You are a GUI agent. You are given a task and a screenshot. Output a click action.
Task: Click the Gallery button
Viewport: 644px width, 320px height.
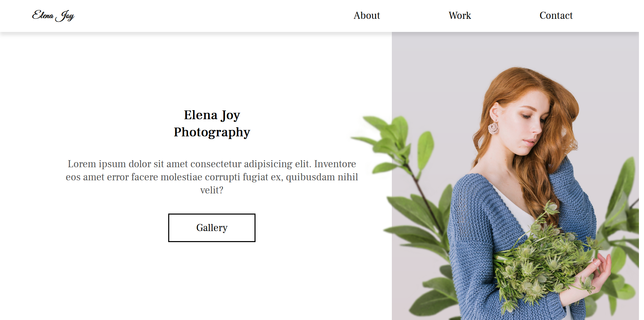point(212,228)
